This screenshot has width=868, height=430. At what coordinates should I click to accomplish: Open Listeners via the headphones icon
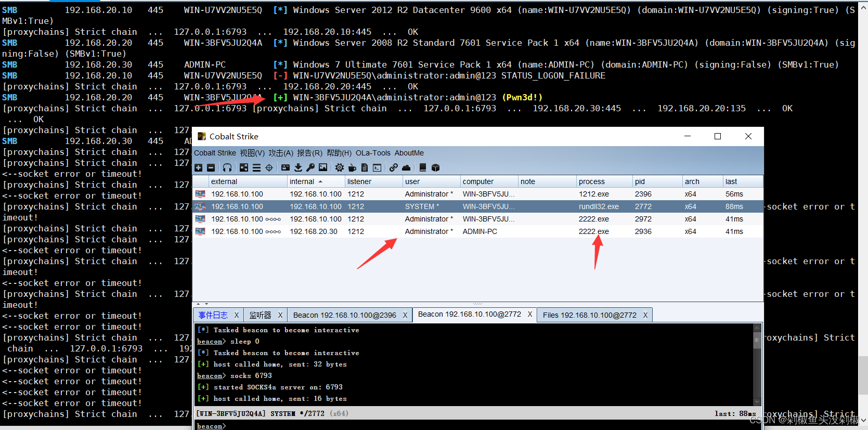tap(227, 167)
